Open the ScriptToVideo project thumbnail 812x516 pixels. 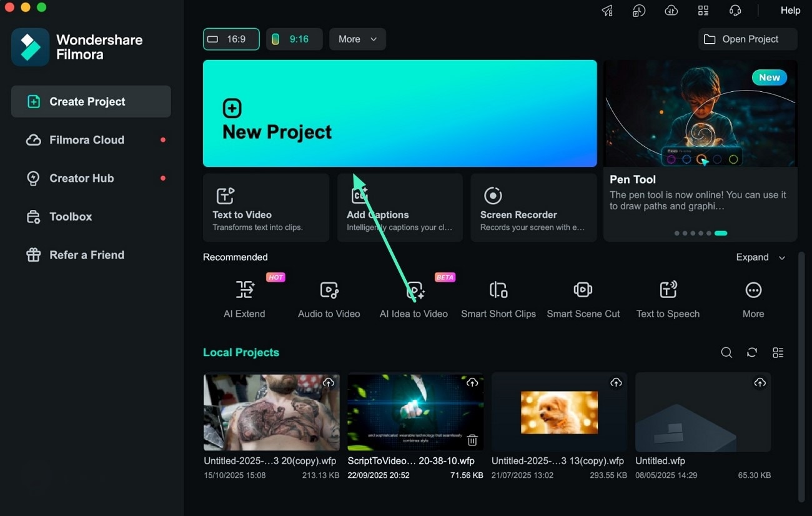pyautogui.click(x=415, y=412)
